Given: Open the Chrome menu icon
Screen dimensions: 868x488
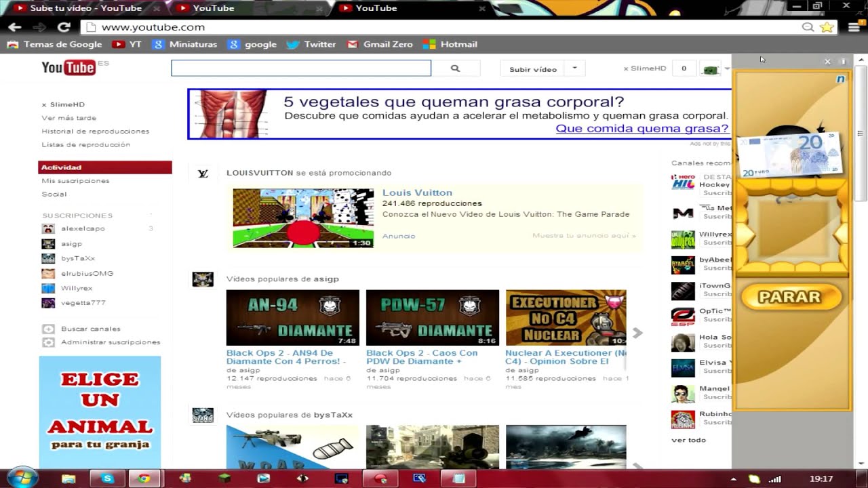Looking at the screenshot, I should 854,27.
